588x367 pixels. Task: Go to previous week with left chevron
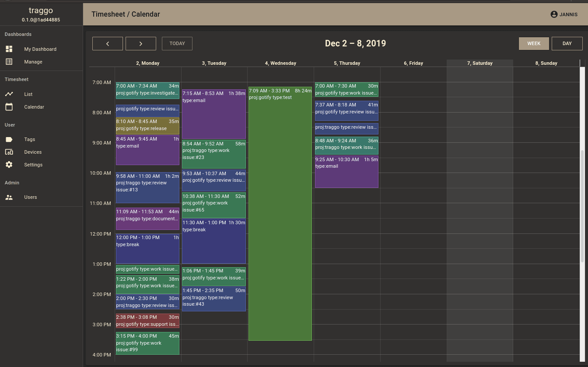pyautogui.click(x=108, y=43)
